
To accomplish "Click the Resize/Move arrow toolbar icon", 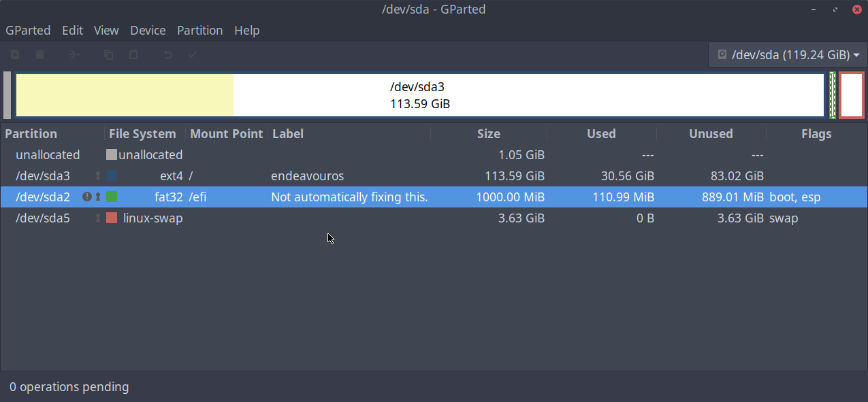I will click(74, 54).
